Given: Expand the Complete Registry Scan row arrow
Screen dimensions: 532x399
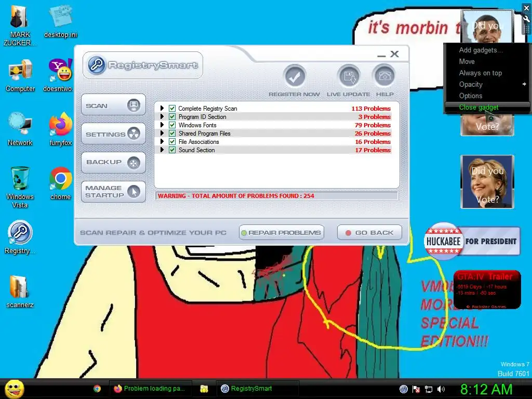Looking at the screenshot, I should (x=162, y=108).
